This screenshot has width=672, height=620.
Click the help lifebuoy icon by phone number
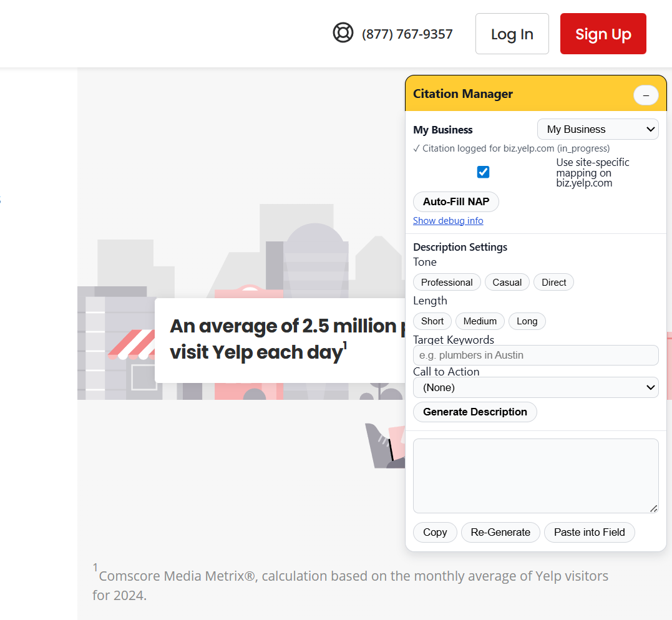(x=343, y=33)
